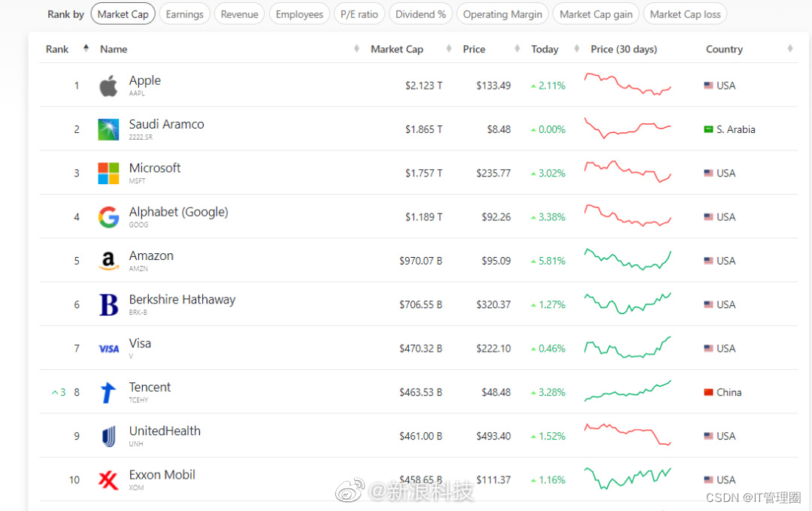Rank companies by P/E ratio
The width and height of the screenshot is (812, 511).
(x=359, y=14)
